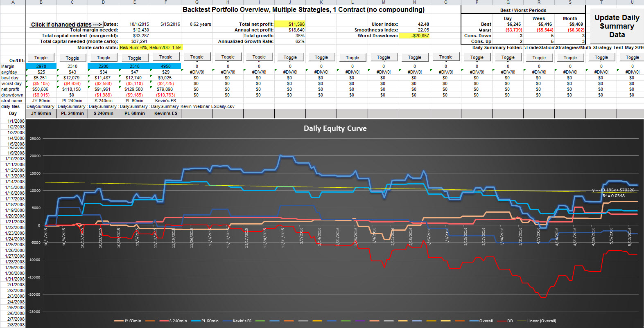This screenshot has height=328, width=644.
Task: Click the Overall legend entry
Action: click(481, 321)
